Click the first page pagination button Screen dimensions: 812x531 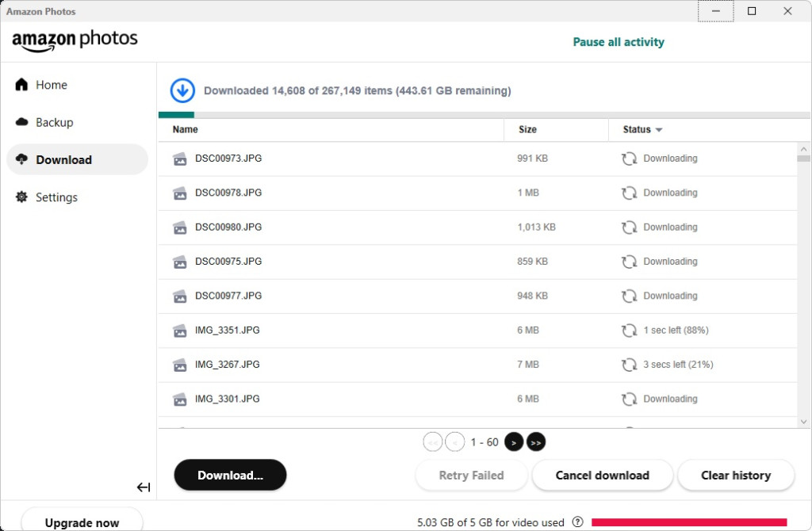[432, 442]
